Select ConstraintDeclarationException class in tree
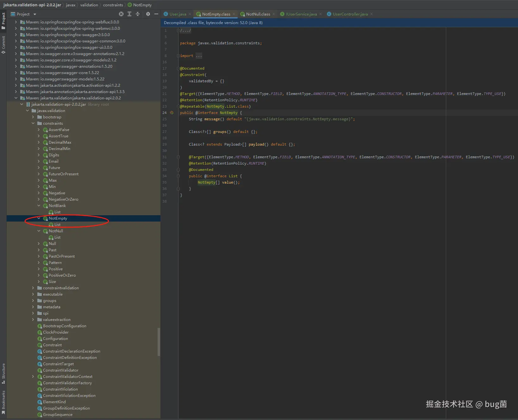The image size is (518, 420). [x=72, y=351]
